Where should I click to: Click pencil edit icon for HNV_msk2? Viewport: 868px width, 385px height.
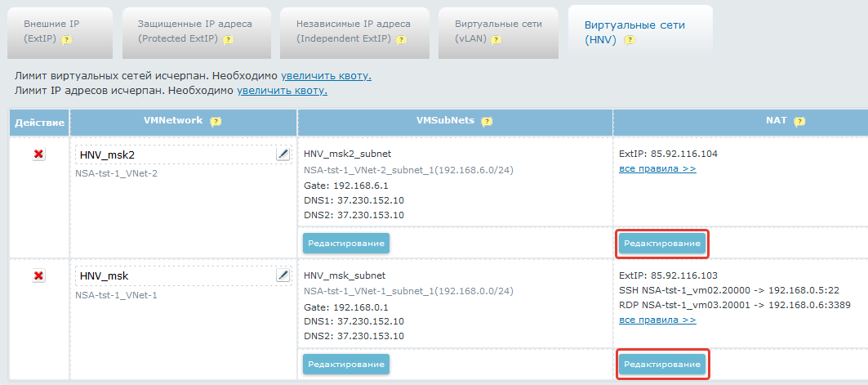click(283, 154)
